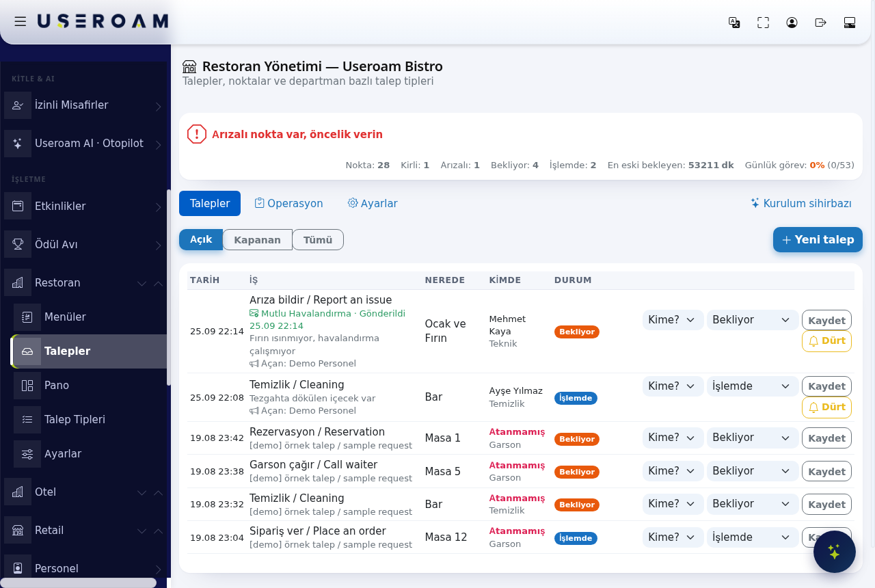Switch to the Ayarlar tab
Image resolution: width=875 pixels, height=588 pixels.
373,203
